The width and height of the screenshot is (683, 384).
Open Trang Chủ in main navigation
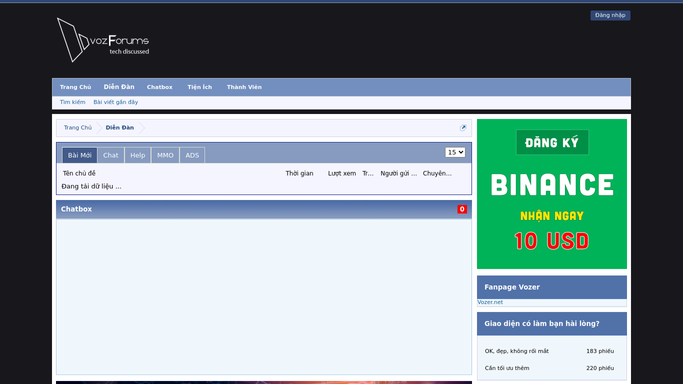click(75, 87)
